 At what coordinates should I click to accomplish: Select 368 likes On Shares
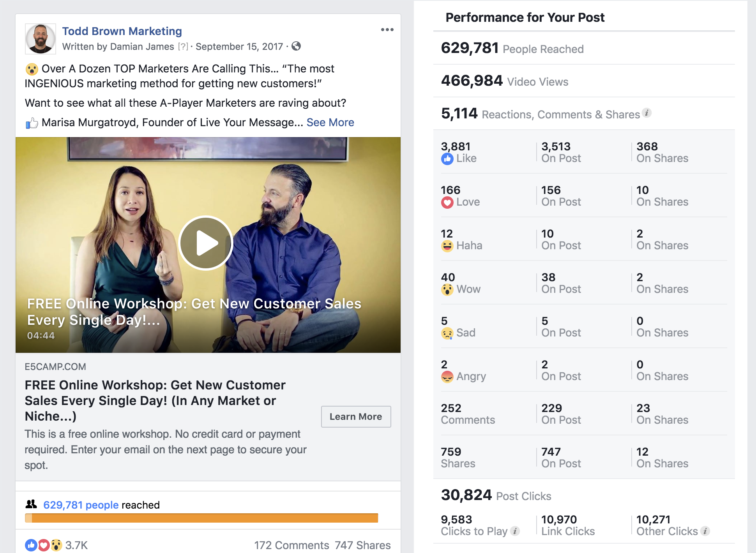click(x=647, y=146)
